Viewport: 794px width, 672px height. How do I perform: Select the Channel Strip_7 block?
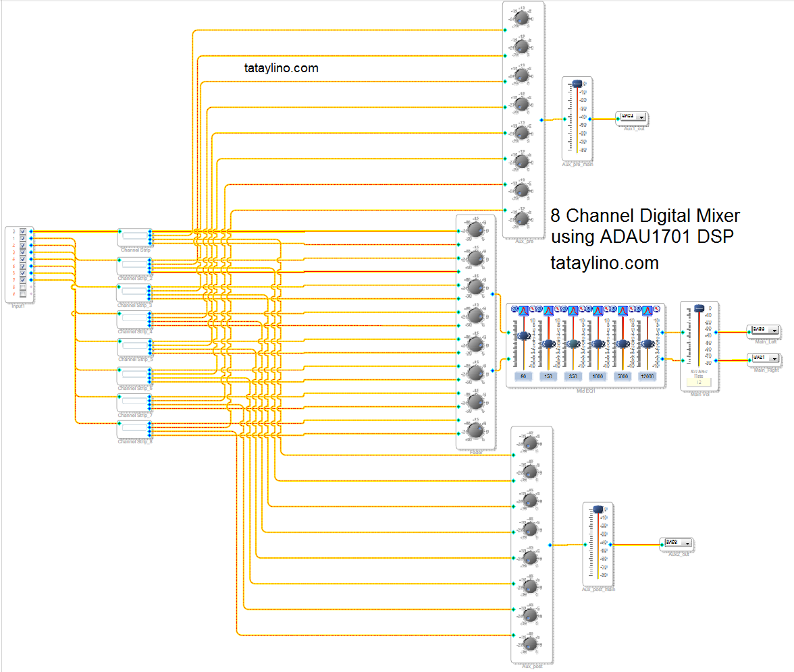pyautogui.click(x=135, y=402)
